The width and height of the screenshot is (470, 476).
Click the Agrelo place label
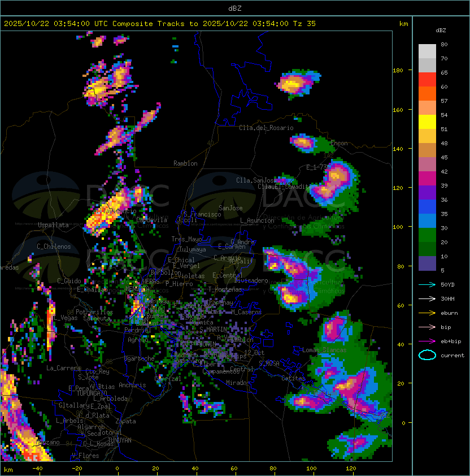point(138,340)
